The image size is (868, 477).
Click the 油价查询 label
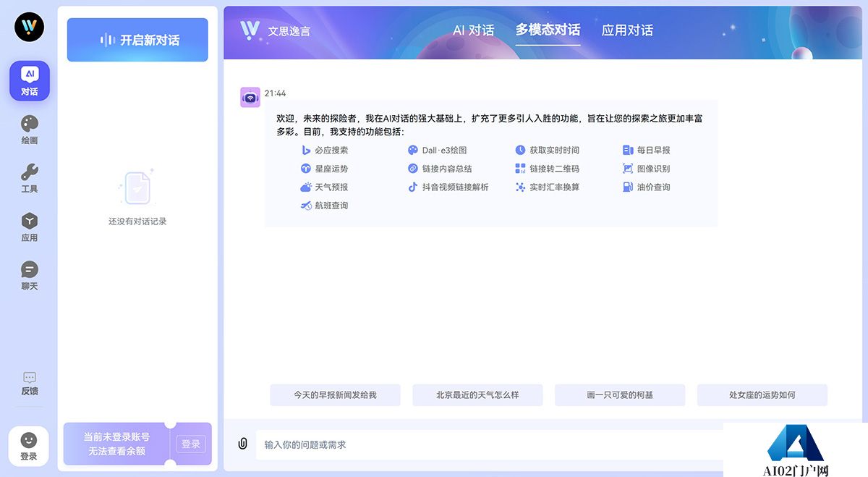653,187
